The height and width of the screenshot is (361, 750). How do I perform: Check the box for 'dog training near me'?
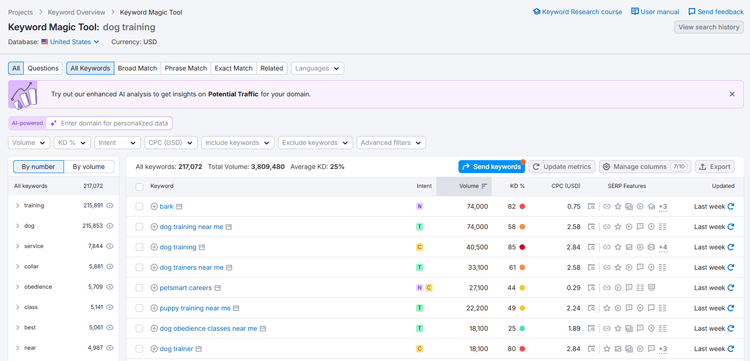click(x=139, y=227)
